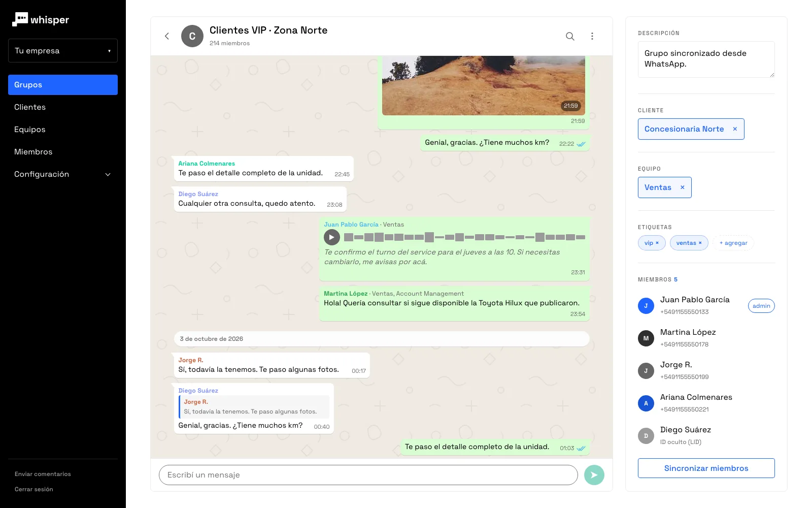Remove the Ventas team chip
Screen dimensions: 812x508
(682, 187)
